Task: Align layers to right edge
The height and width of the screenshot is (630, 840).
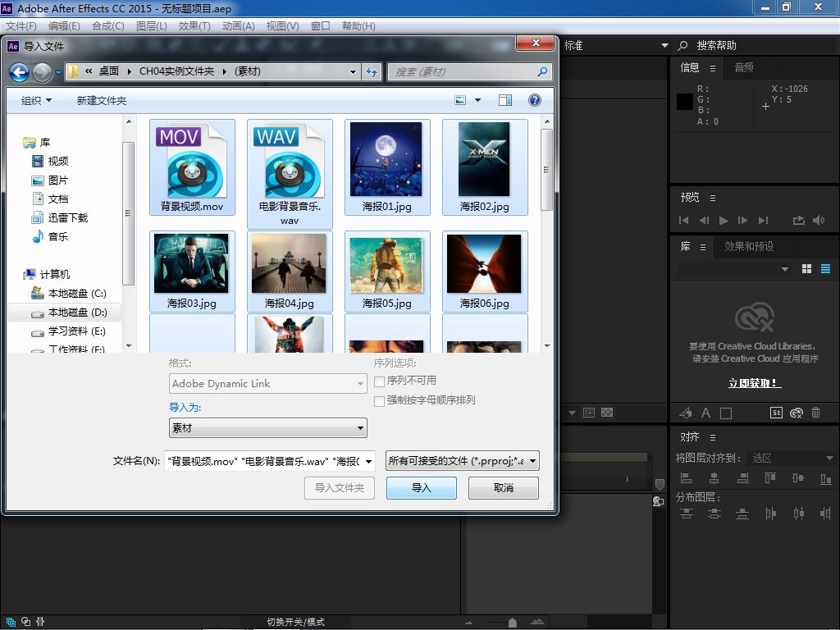Action: click(742, 478)
